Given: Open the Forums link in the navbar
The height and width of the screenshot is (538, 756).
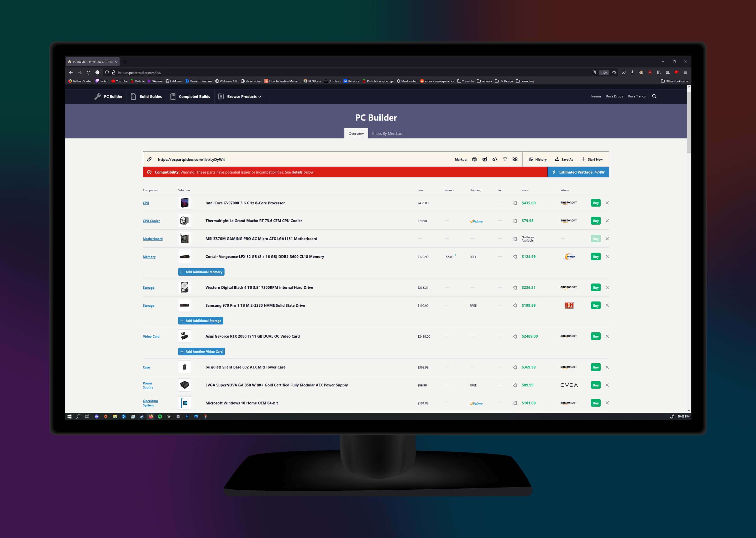Looking at the screenshot, I should 596,96.
